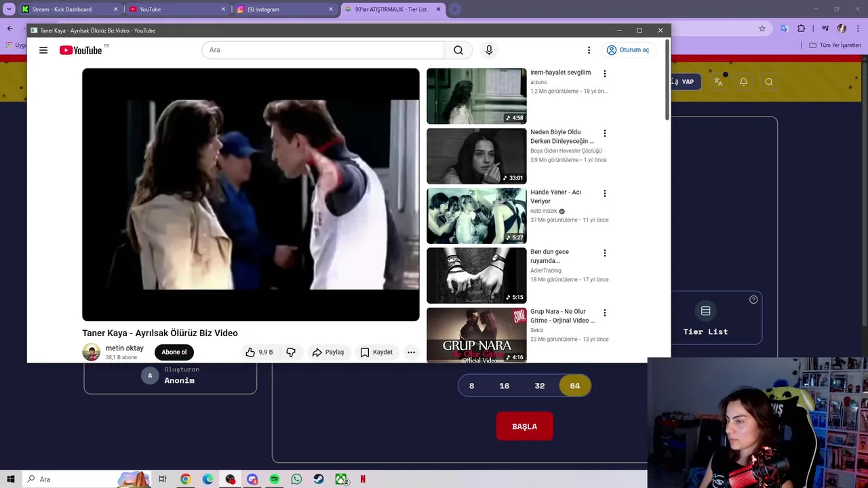Like the Taner Kaya video
Image resolution: width=868 pixels, height=488 pixels.
[x=259, y=352]
